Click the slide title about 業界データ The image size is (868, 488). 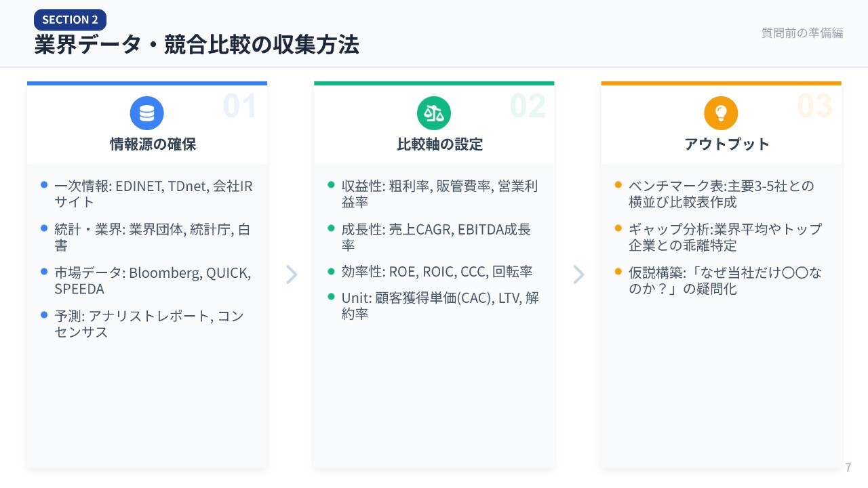[x=197, y=45]
